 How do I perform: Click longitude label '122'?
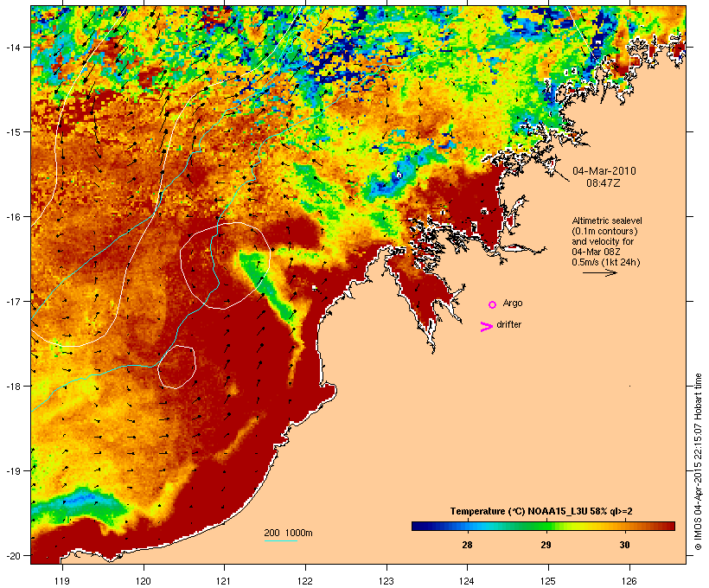(x=305, y=581)
